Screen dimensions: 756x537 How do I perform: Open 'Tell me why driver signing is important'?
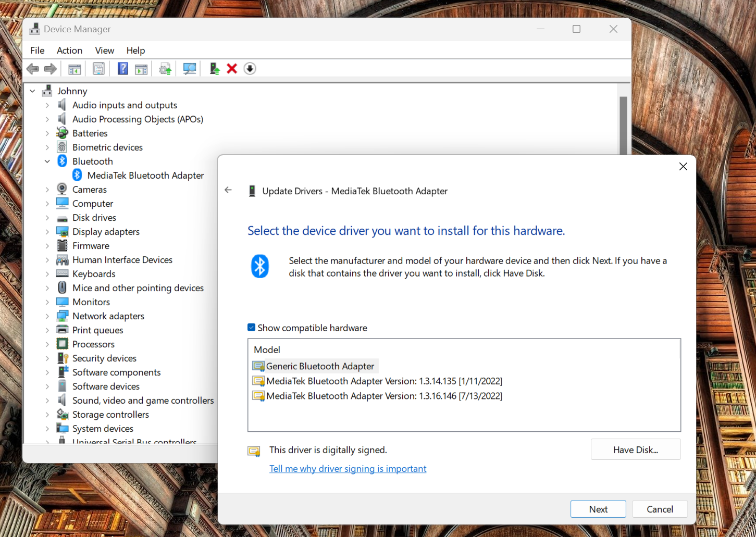(x=348, y=468)
